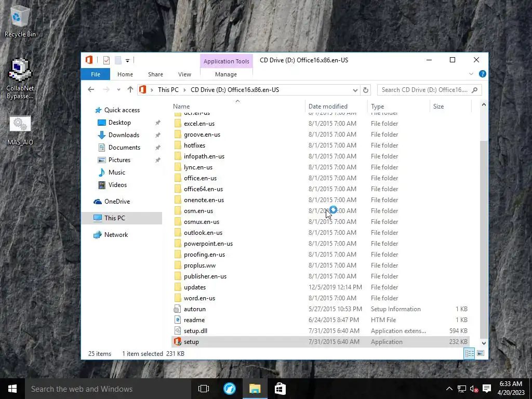Screen dimensions: 532x399
Task: Sort by the Name column header
Action: click(238, 107)
